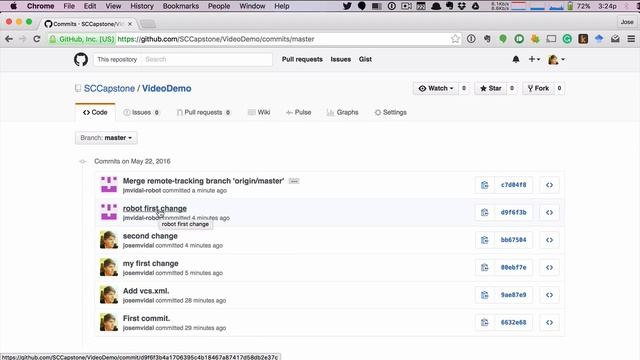The image size is (640, 360).
Task: Expand the ellipsis on merge commit
Action: (294, 181)
